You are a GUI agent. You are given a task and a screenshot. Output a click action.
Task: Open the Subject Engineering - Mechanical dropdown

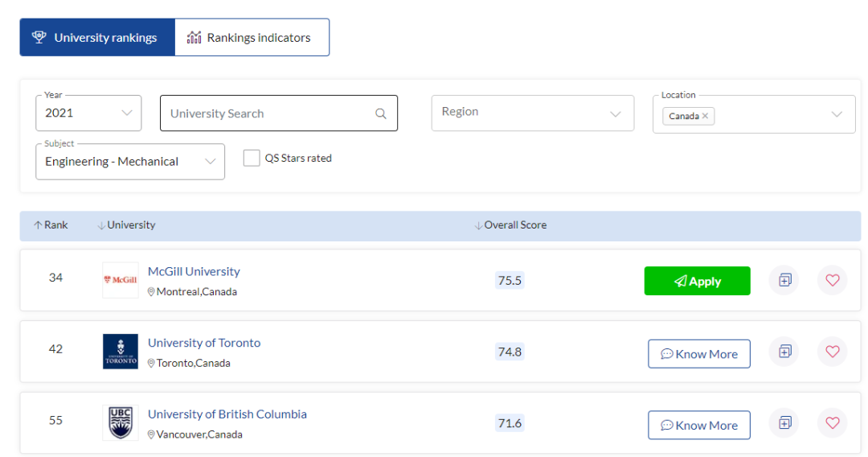click(130, 161)
